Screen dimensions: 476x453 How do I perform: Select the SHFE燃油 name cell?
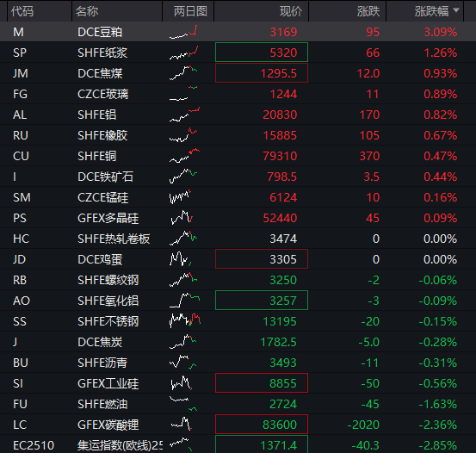tap(102, 404)
